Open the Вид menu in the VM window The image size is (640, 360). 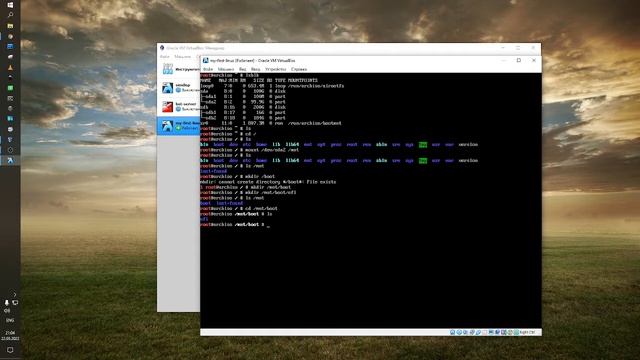click(242, 69)
